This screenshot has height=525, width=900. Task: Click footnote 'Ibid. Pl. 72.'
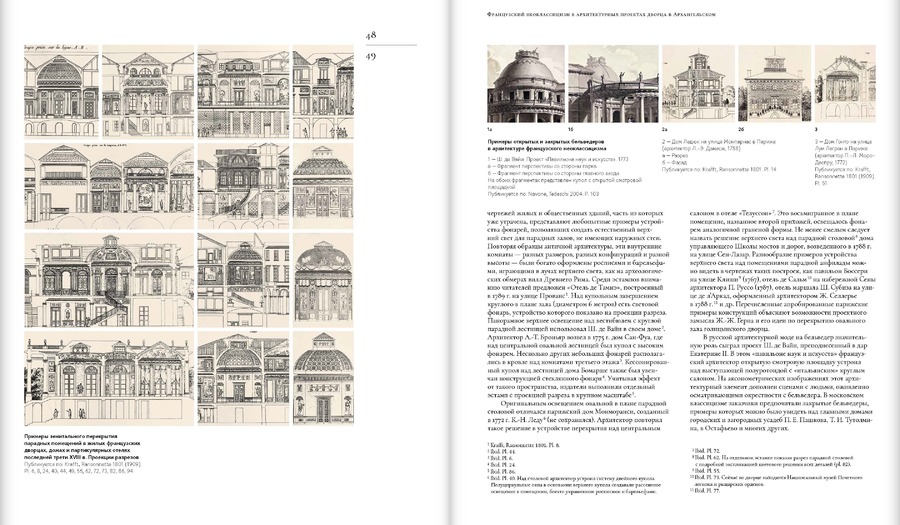click(706, 452)
